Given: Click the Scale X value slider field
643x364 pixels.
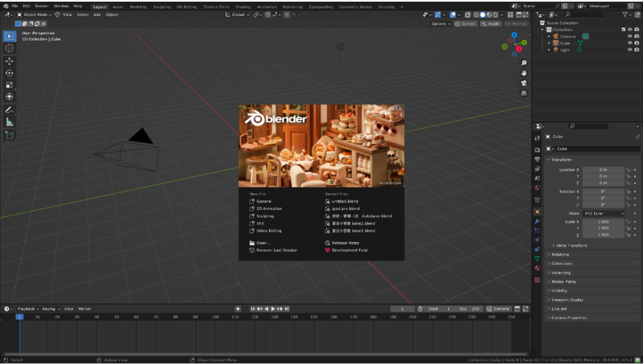Looking at the screenshot, I should [603, 221].
